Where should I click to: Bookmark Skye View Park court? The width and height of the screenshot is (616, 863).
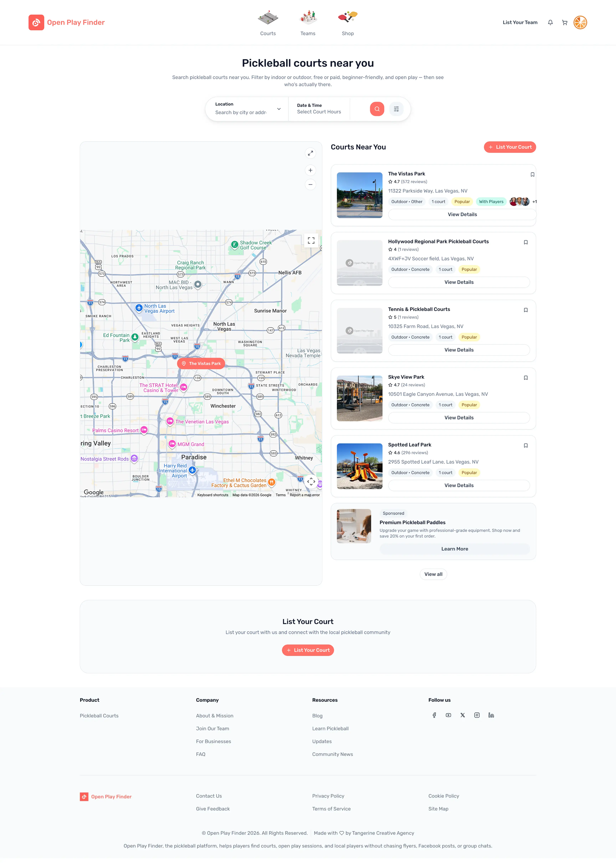[525, 378]
